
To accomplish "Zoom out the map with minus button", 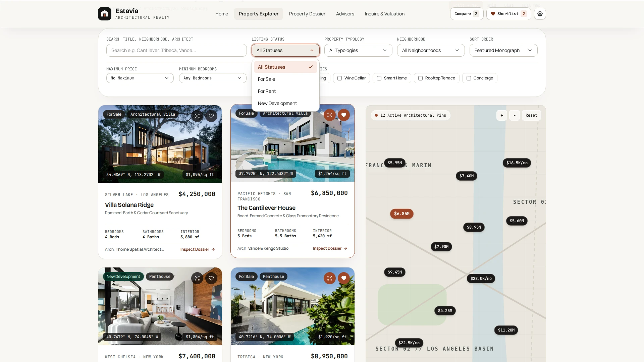I will [515, 115].
